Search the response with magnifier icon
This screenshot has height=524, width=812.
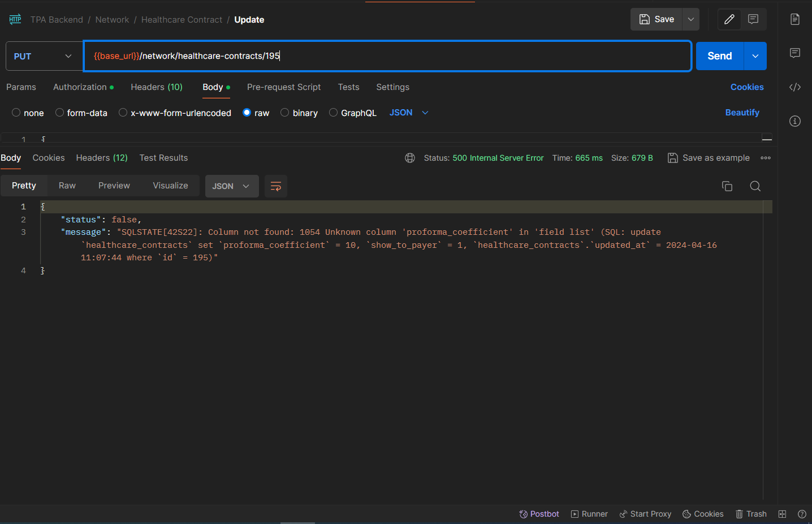coord(755,186)
